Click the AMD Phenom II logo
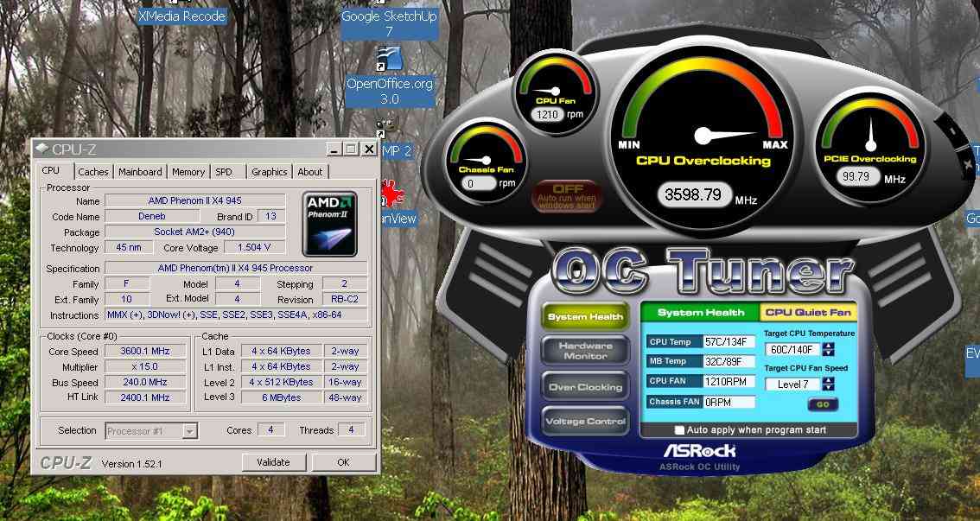This screenshot has width=980, height=521. [330, 224]
